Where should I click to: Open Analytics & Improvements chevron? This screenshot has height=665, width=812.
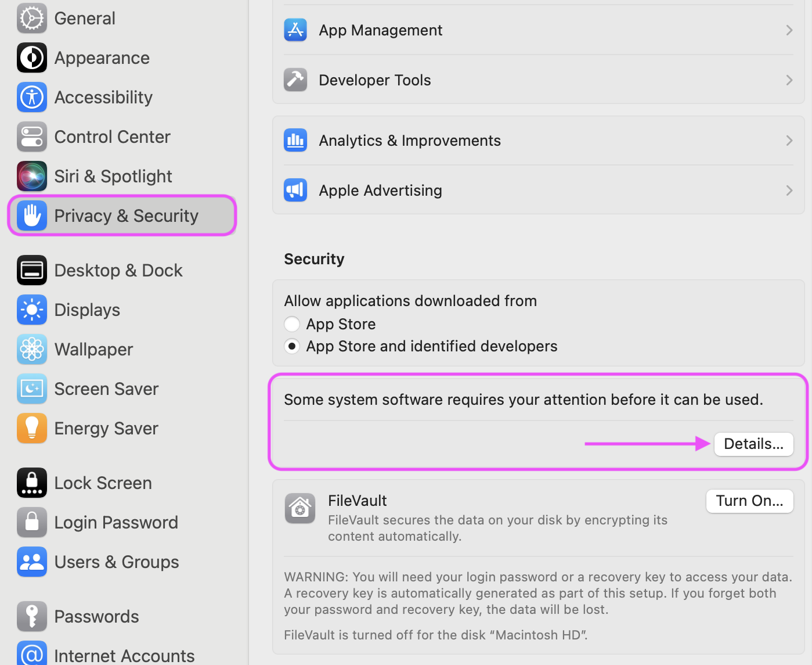(x=789, y=141)
